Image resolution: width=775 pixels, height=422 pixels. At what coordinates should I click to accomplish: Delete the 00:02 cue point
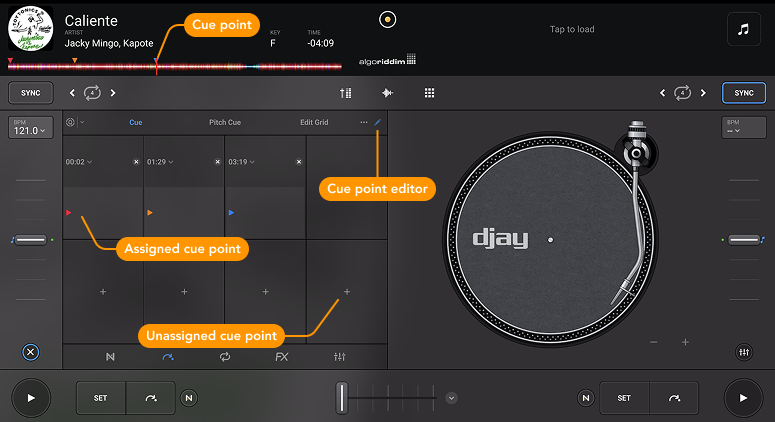tap(136, 161)
